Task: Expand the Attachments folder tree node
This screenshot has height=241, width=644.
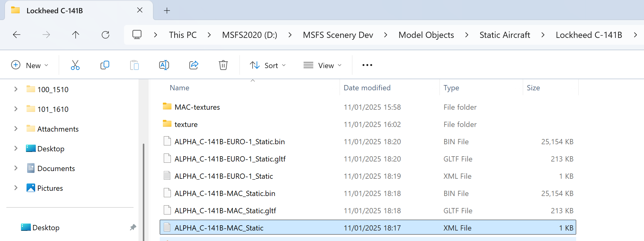Action: [16, 129]
